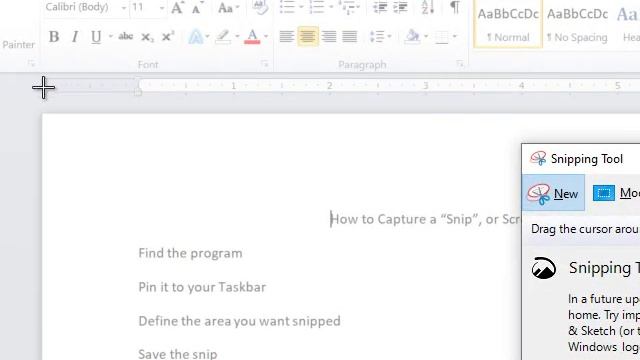Image resolution: width=640 pixels, height=360 pixels.
Task: Toggle Superscript formatting
Action: 167,37
